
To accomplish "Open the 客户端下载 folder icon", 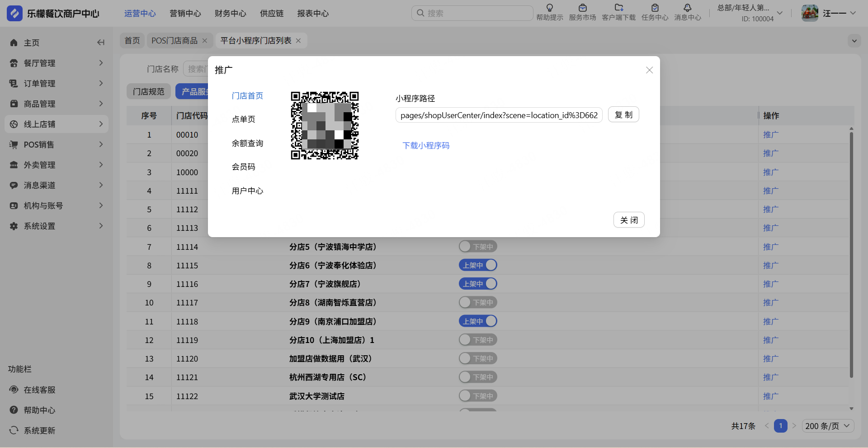I will [x=618, y=8].
